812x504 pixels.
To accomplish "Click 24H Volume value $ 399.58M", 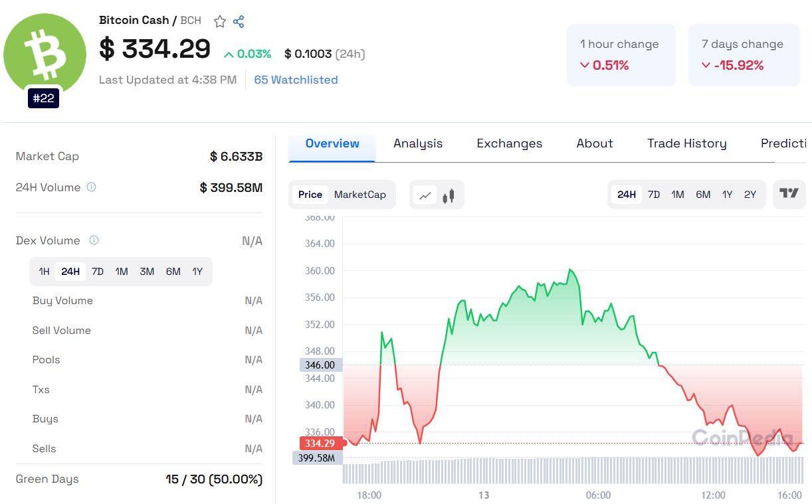I will coord(231,188).
